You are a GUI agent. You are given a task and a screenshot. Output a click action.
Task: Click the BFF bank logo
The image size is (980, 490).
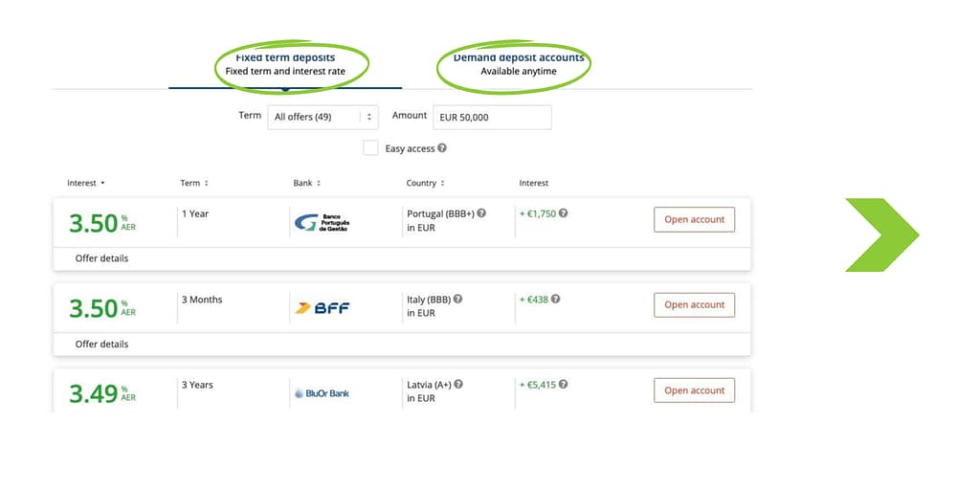coord(323,307)
